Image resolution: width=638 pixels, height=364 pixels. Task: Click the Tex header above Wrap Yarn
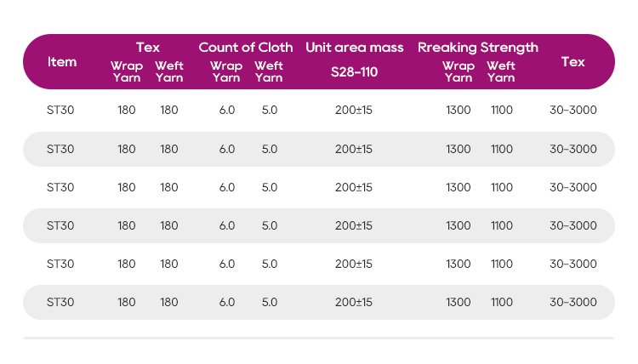[x=148, y=48]
